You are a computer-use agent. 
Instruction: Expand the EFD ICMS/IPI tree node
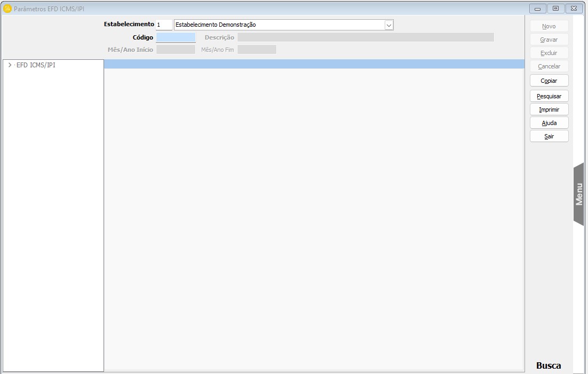tap(10, 65)
